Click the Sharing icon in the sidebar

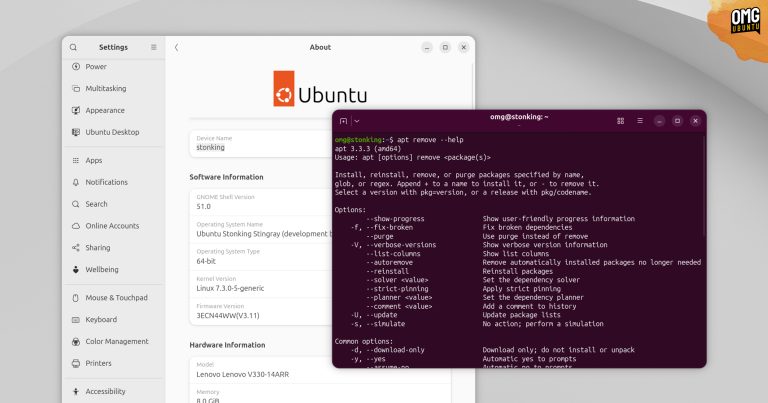pyautogui.click(x=76, y=248)
